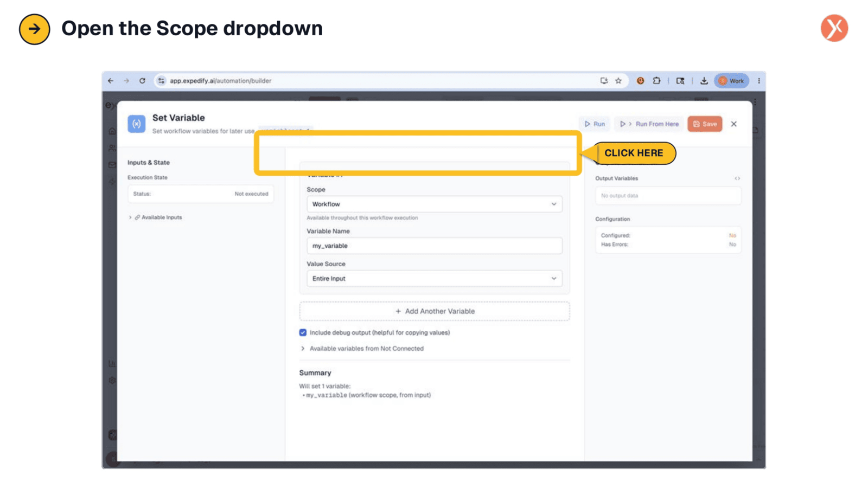This screenshot has height=488, width=868.
Task: Expand Available Inputs section
Action: [155, 217]
